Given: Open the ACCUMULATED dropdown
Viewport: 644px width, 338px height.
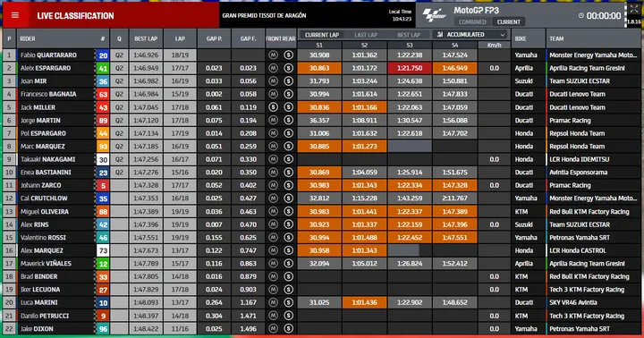Looking at the screenshot, I should click(470, 35).
